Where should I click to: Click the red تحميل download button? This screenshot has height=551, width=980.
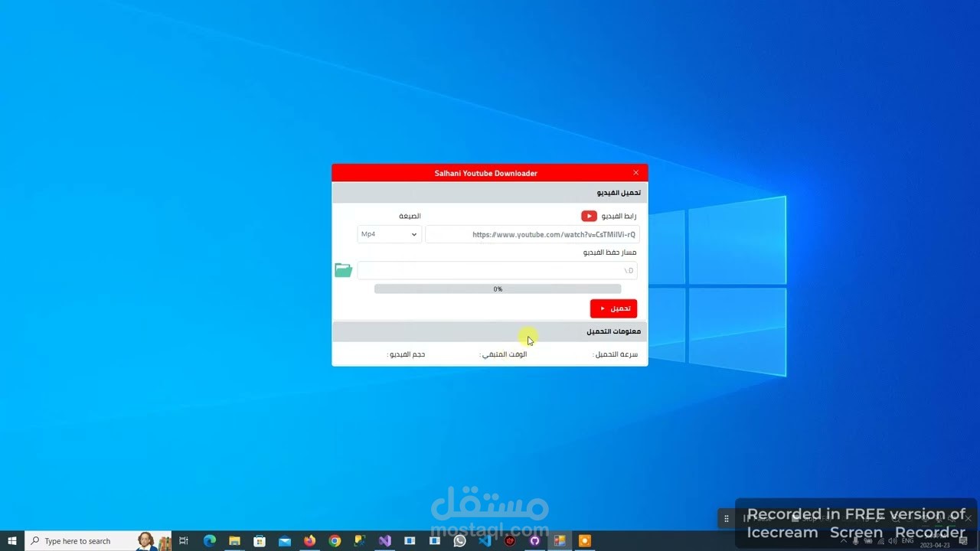pyautogui.click(x=613, y=308)
